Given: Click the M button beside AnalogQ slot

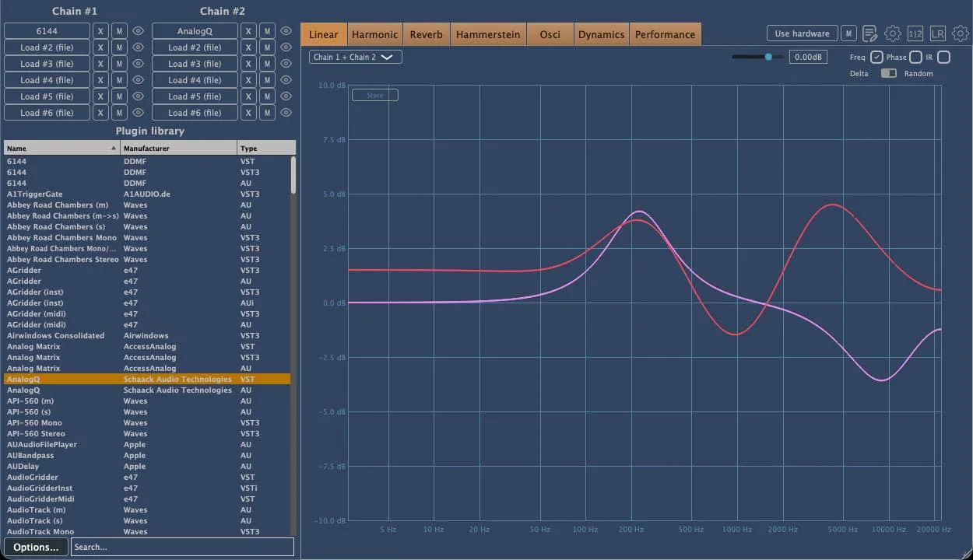Looking at the screenshot, I should [x=267, y=31].
